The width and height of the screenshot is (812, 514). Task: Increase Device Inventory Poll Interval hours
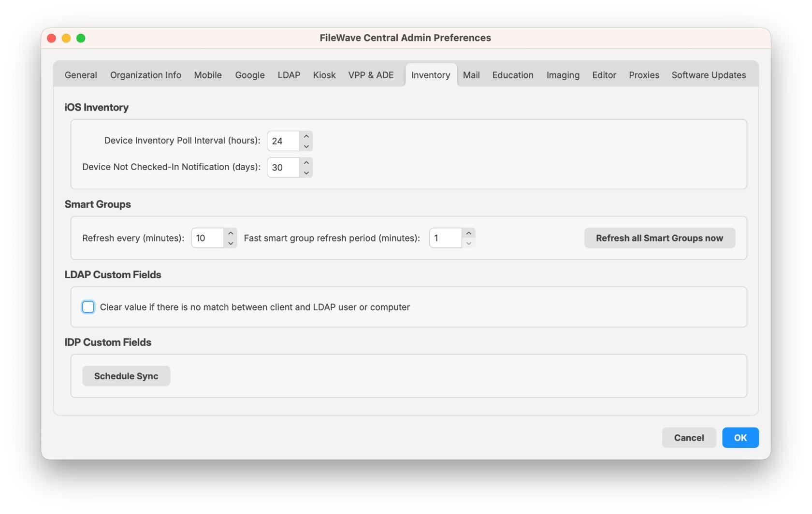(x=306, y=136)
